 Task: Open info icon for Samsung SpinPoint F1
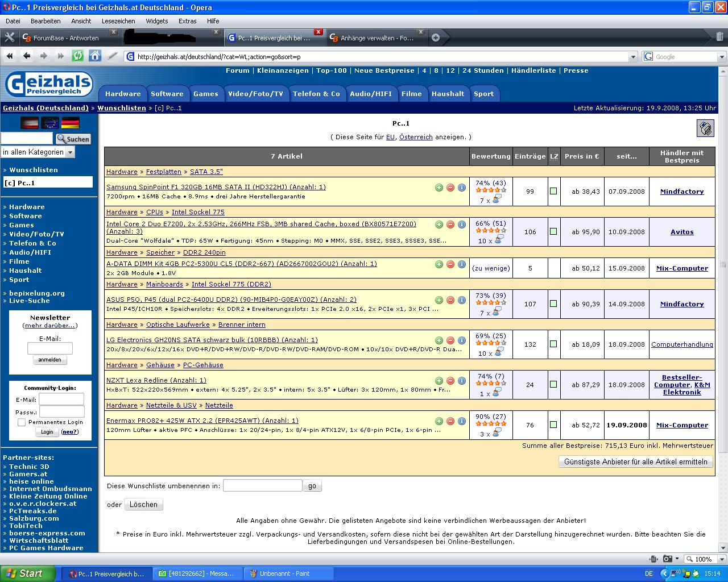(x=462, y=188)
